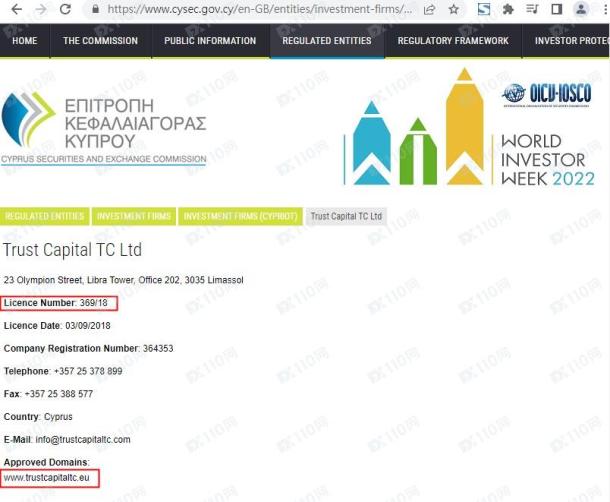Click Licence Date 03/09/2018
Screen dimensions: 610x502
(x=57, y=326)
